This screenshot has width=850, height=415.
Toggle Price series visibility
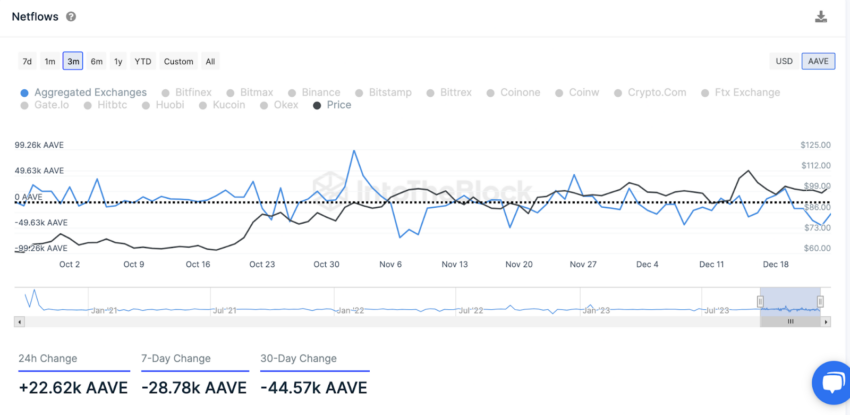pos(332,105)
